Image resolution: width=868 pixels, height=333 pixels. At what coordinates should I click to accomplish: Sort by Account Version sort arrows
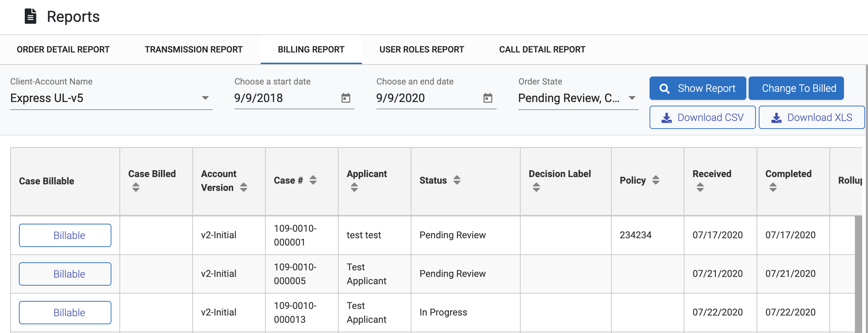(x=244, y=187)
